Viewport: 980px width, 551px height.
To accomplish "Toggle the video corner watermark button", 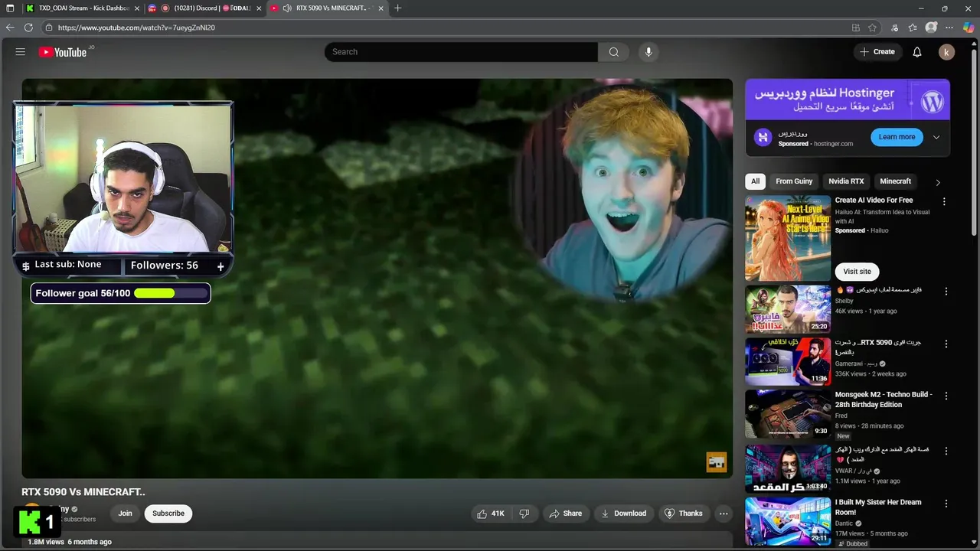I will tap(716, 462).
